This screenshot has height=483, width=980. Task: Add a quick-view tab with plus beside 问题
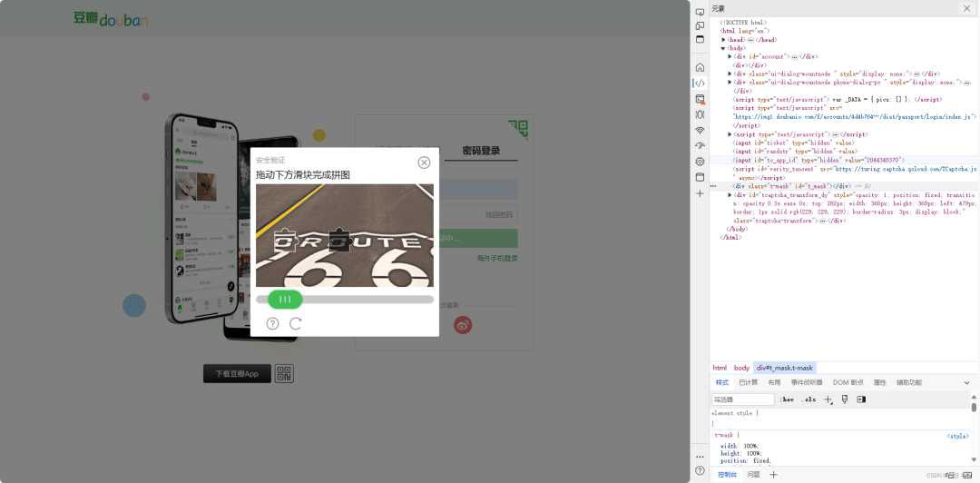773,475
